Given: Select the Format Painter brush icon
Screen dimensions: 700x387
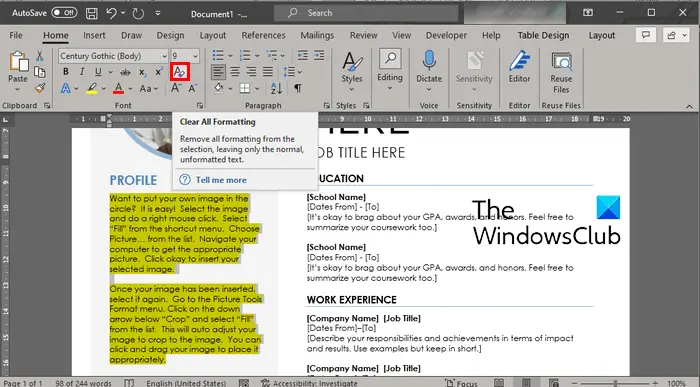Looking at the screenshot, I should pyautogui.click(x=40, y=88).
